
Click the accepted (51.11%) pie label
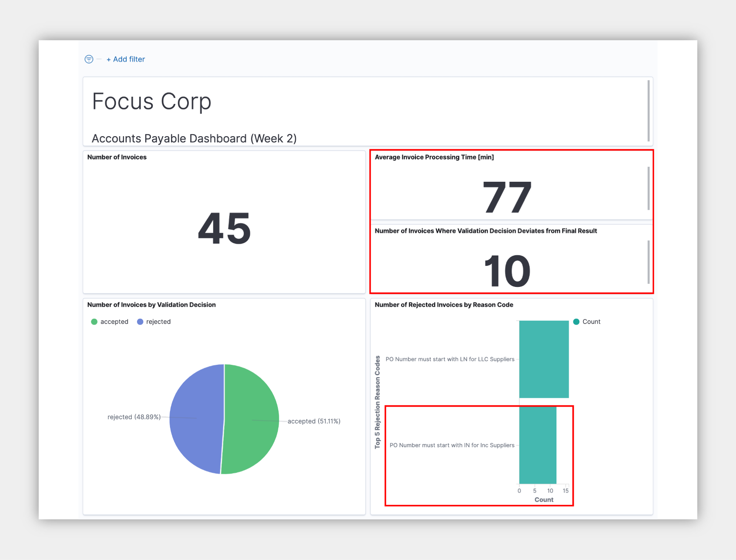tap(314, 421)
